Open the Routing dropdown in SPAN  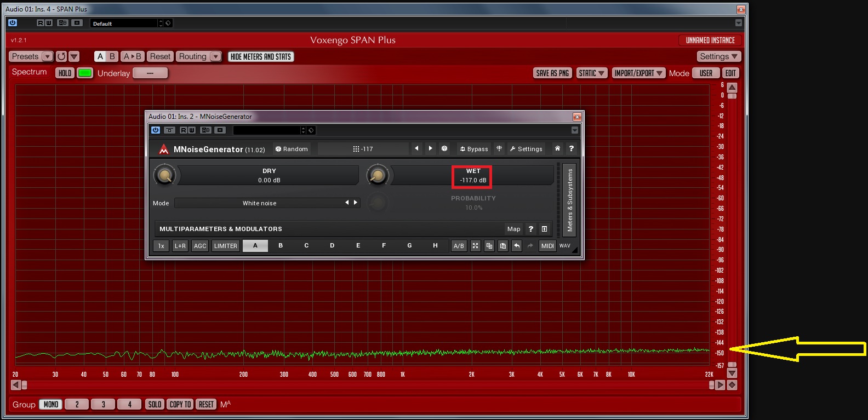tap(199, 56)
